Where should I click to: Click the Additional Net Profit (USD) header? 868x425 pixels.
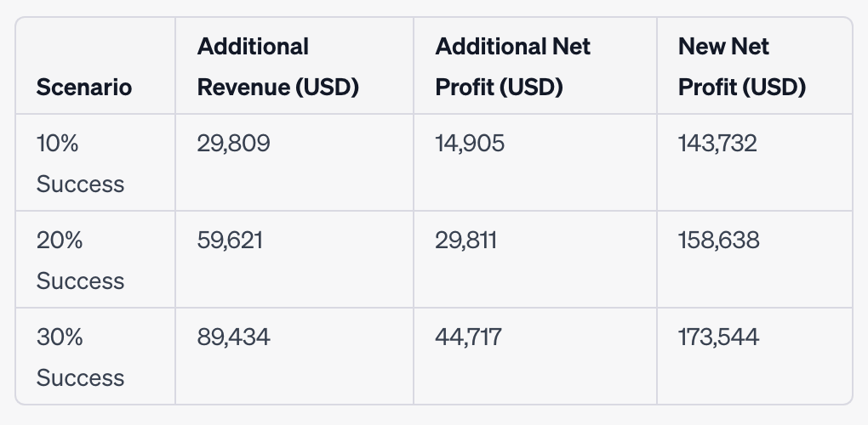pos(512,67)
